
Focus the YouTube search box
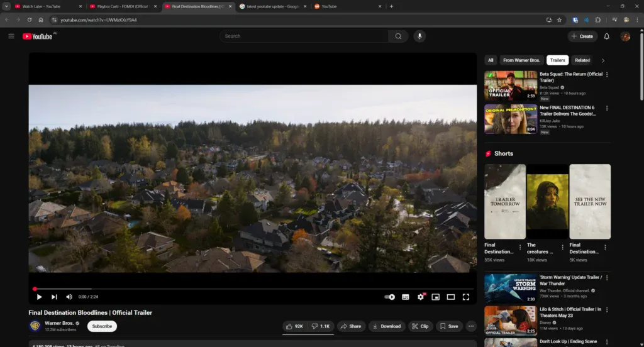tap(304, 36)
